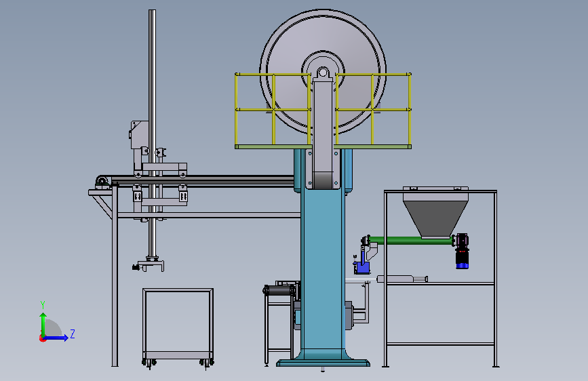Select the right yellow safety railing
Screen dimensions: 588x381
coord(373,109)
